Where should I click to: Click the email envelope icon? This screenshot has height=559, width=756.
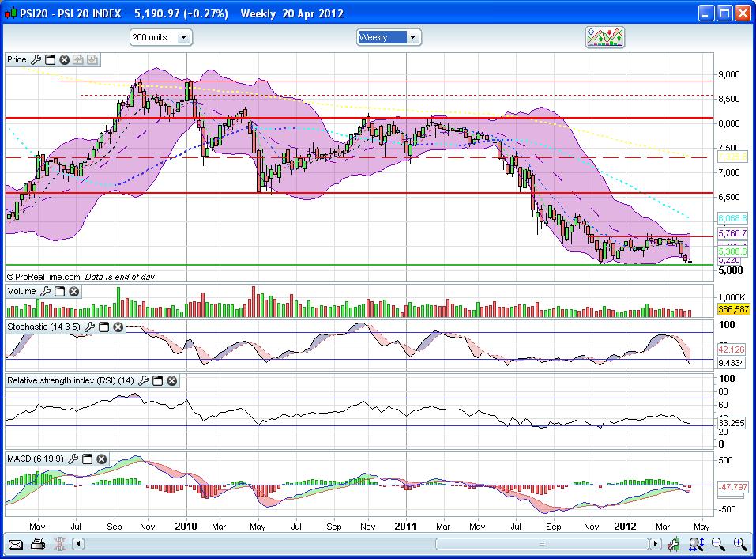pyautogui.click(x=16, y=544)
